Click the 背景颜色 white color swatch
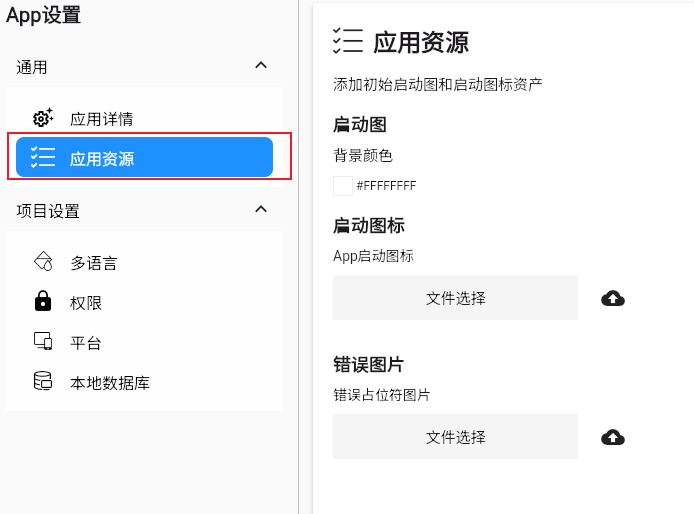The image size is (694, 514). point(343,186)
